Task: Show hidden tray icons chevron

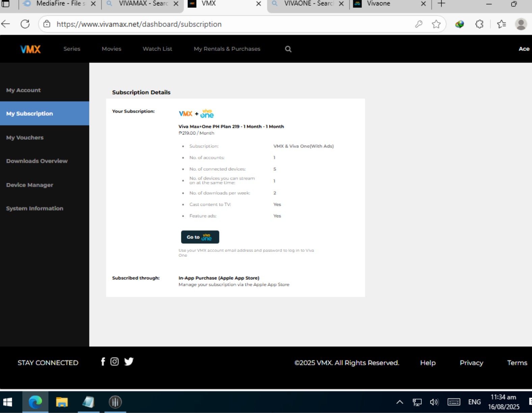Action: [400, 402]
